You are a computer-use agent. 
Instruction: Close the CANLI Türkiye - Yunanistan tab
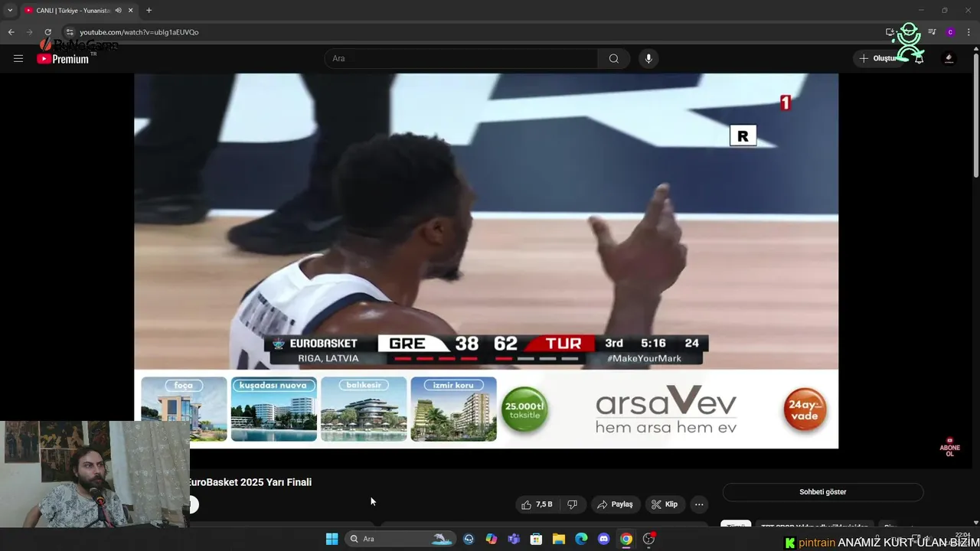[x=131, y=10]
